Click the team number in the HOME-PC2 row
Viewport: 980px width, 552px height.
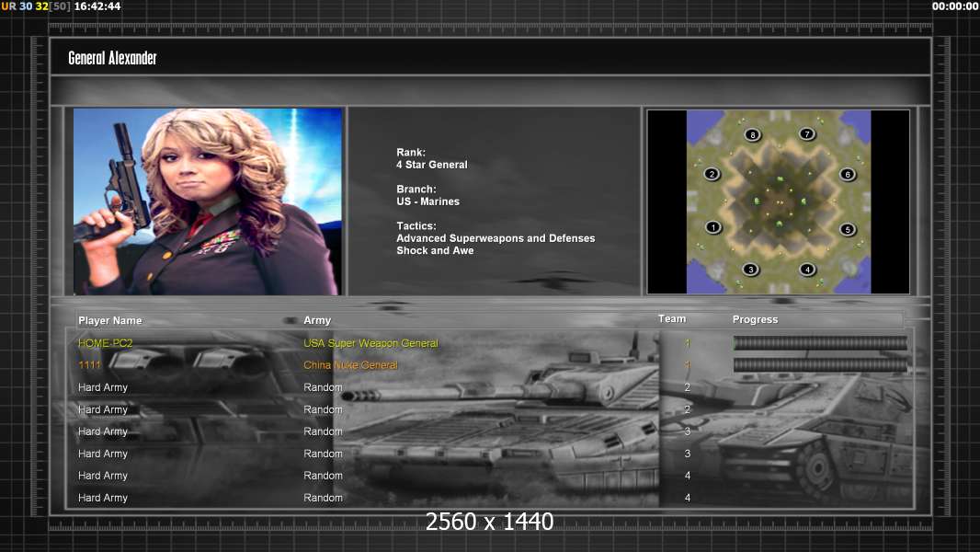pos(687,342)
